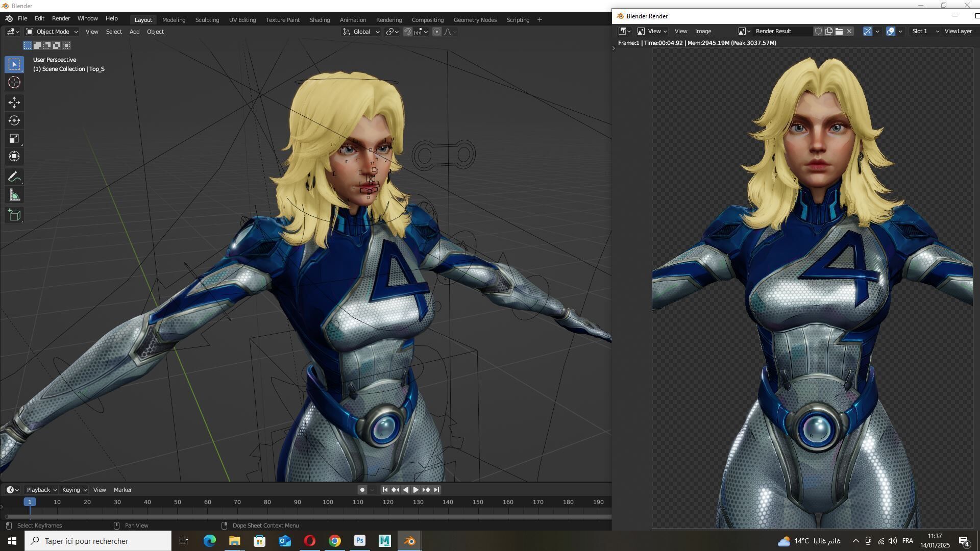Screen dimensions: 980x551
Task: Open the Global transform orientation dropdown
Action: click(361, 32)
